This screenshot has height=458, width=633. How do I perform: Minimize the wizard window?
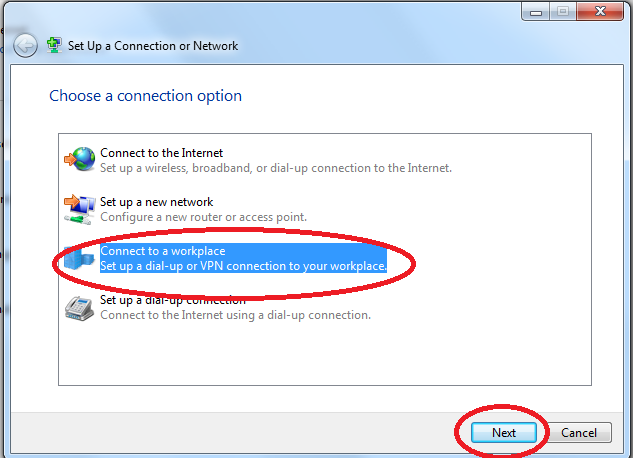pyautogui.click(x=535, y=13)
